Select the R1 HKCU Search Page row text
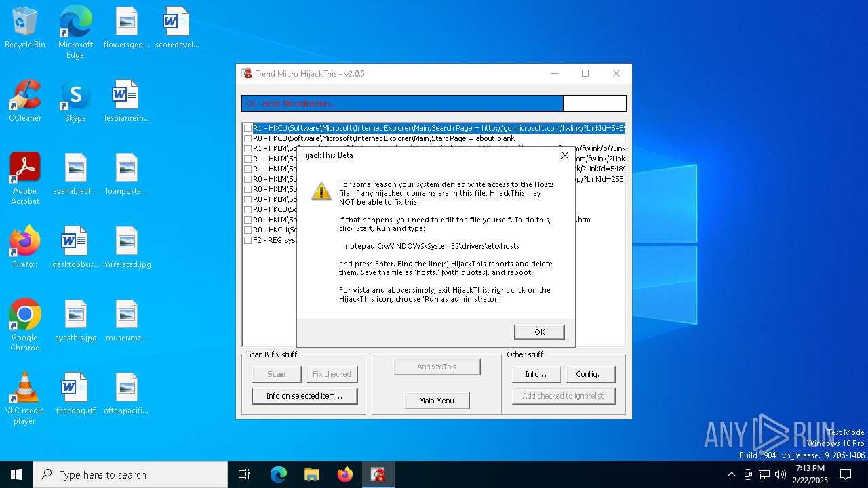868x488 pixels. click(x=439, y=128)
